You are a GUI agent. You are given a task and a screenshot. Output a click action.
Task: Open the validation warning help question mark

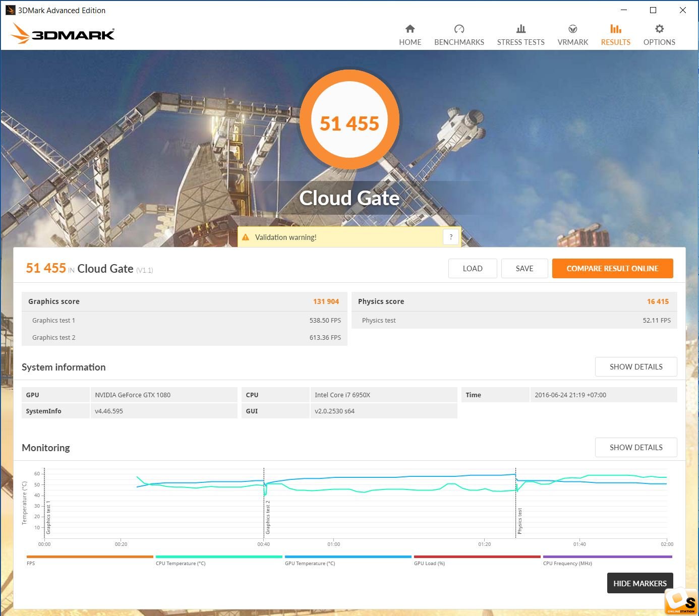(x=451, y=237)
